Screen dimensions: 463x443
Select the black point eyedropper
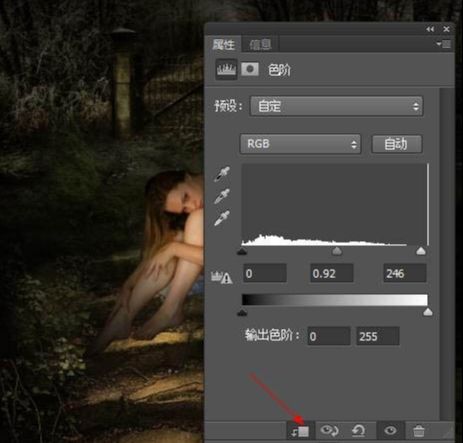point(222,174)
